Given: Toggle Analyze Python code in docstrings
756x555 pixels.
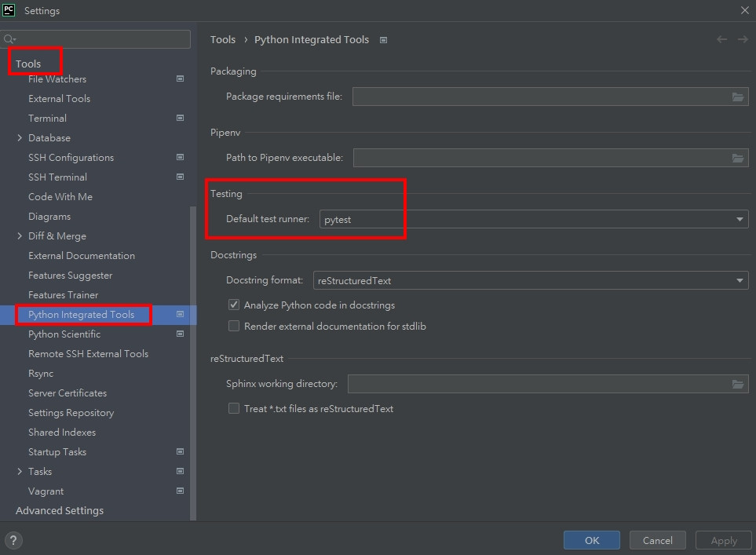Looking at the screenshot, I should point(234,305).
